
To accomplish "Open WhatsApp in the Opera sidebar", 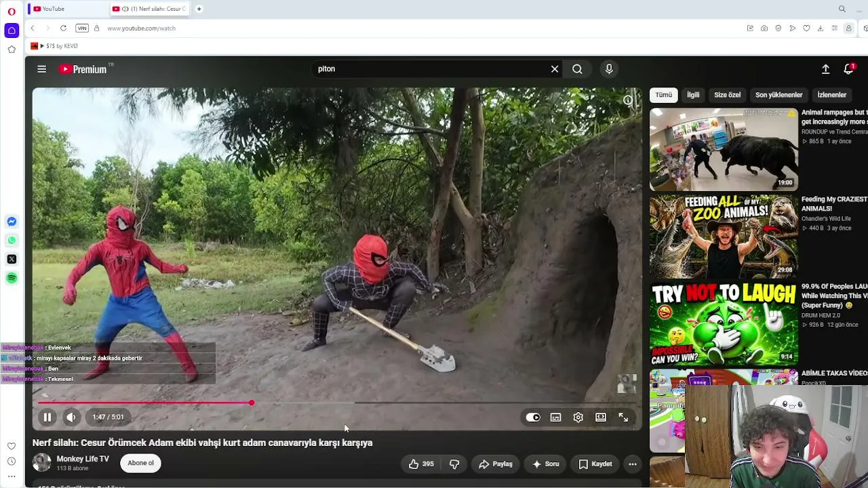I will (12, 241).
